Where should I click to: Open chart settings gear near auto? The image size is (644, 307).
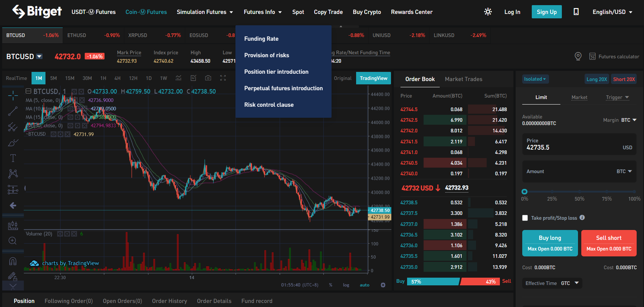point(383,285)
